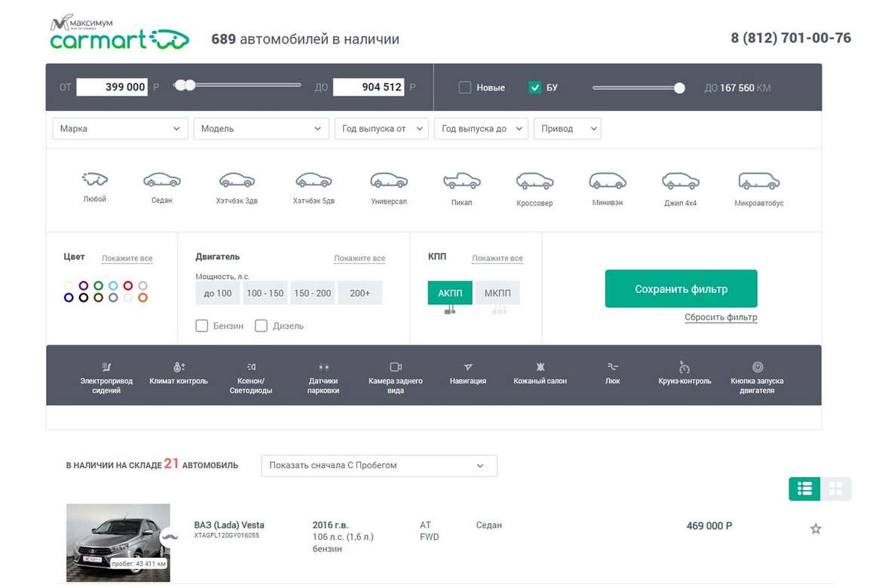This screenshot has height=588, width=882.
Task: Choose the 100 - 150 horsepower range
Action: pyautogui.click(x=265, y=293)
